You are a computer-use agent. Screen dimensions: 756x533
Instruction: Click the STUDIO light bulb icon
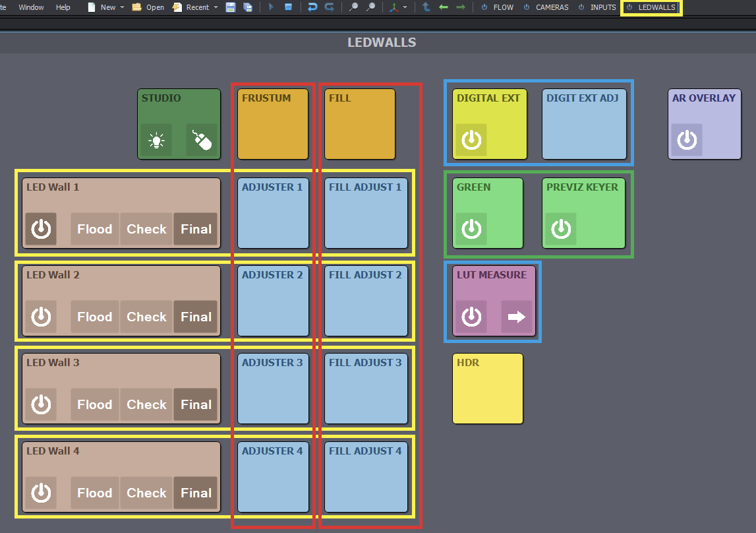(x=156, y=140)
